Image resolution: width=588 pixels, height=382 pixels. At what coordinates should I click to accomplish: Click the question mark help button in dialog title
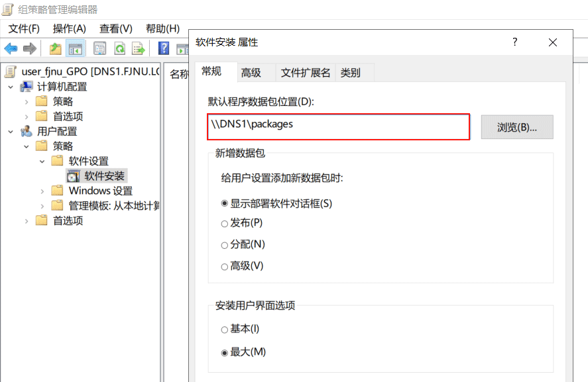pos(515,42)
